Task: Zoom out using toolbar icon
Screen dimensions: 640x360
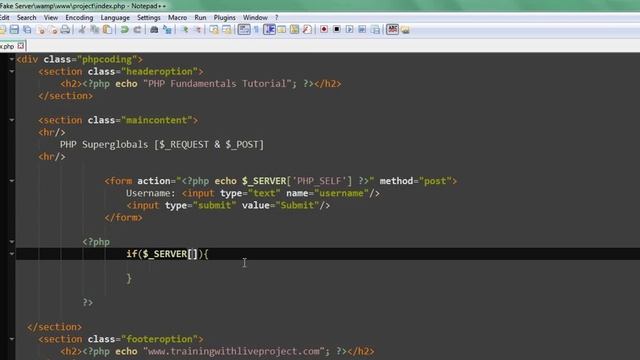Action: click(x=198, y=29)
